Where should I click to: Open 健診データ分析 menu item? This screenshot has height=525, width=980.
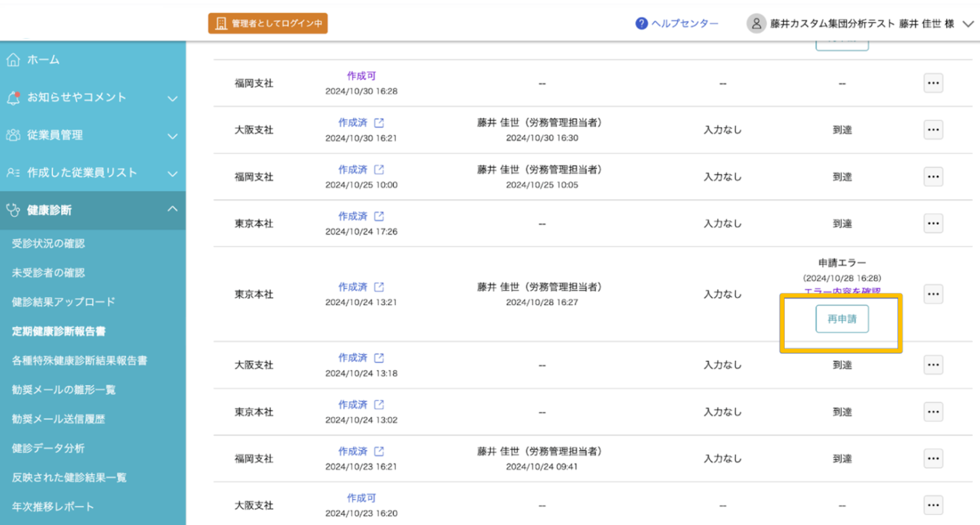point(48,448)
